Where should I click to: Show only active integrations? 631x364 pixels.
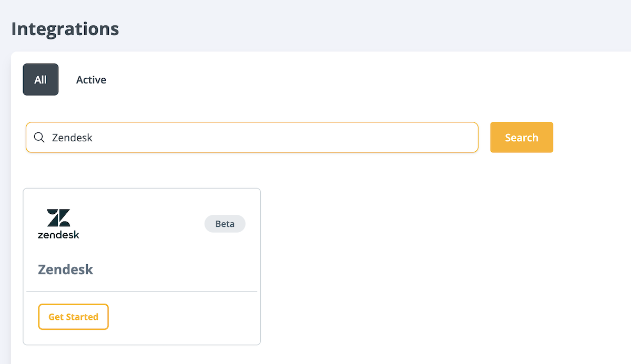[91, 79]
